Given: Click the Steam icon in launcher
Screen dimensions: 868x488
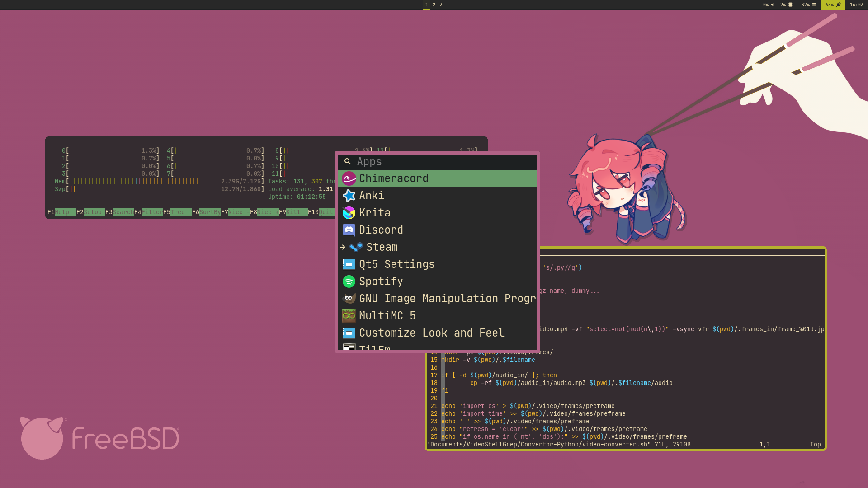Looking at the screenshot, I should (356, 247).
